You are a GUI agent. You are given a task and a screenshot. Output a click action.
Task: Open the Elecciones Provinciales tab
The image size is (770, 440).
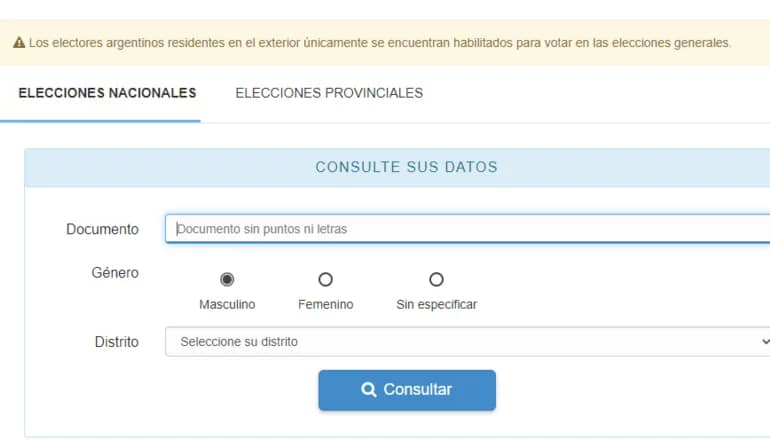coord(329,93)
